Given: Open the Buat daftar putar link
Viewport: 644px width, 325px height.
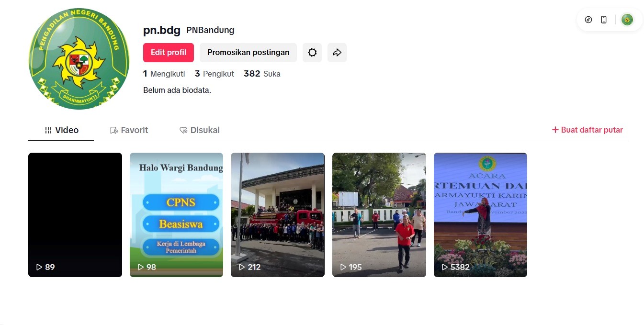Looking at the screenshot, I should pyautogui.click(x=588, y=130).
